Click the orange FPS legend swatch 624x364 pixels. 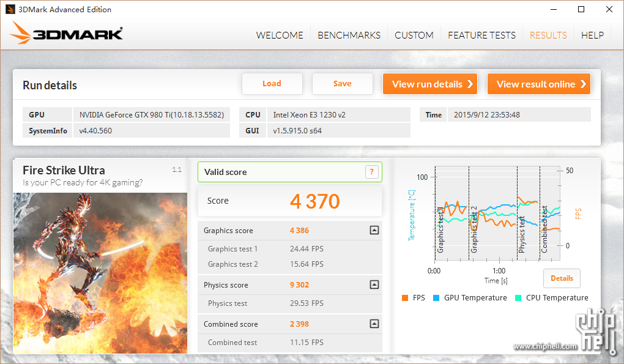405,298
